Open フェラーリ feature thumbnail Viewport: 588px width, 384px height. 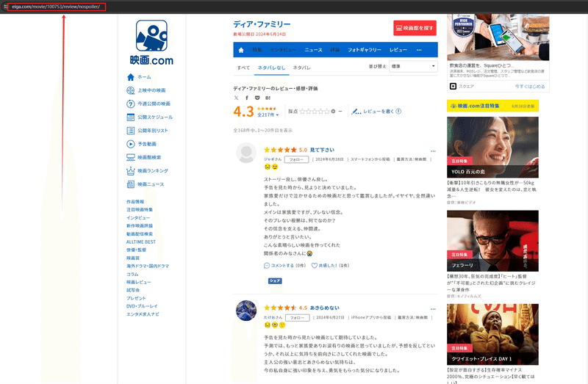coord(492,241)
